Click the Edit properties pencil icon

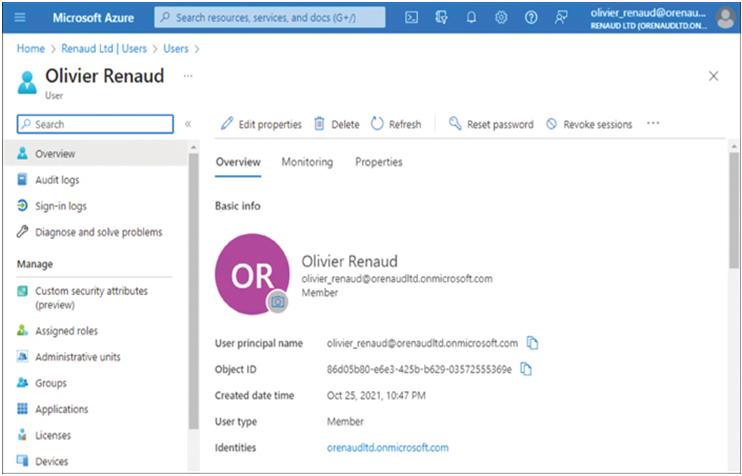tap(227, 123)
